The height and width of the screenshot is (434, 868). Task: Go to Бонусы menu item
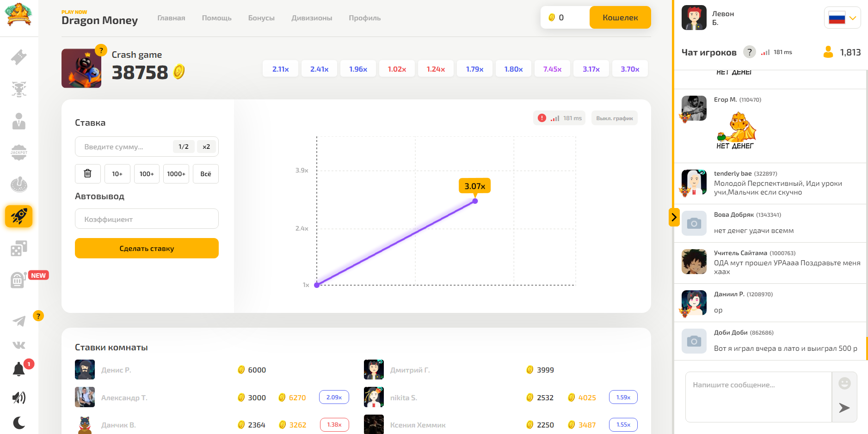[261, 18]
